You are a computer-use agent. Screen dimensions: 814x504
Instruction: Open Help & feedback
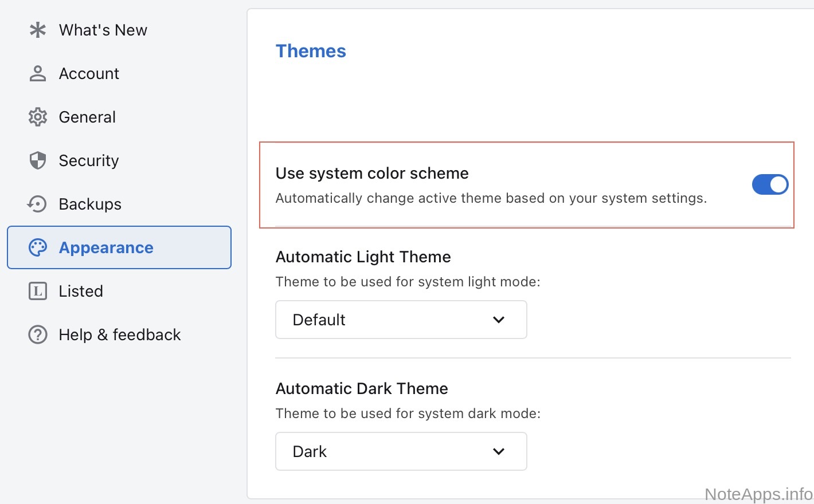coord(119,334)
